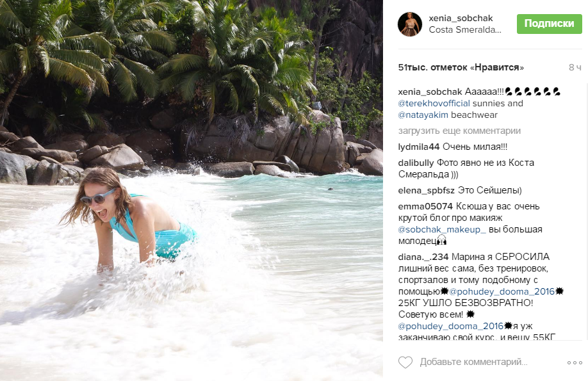Expand загрузить еще комментарии to load comments
Screen dimensions: 588x381
coord(459,131)
